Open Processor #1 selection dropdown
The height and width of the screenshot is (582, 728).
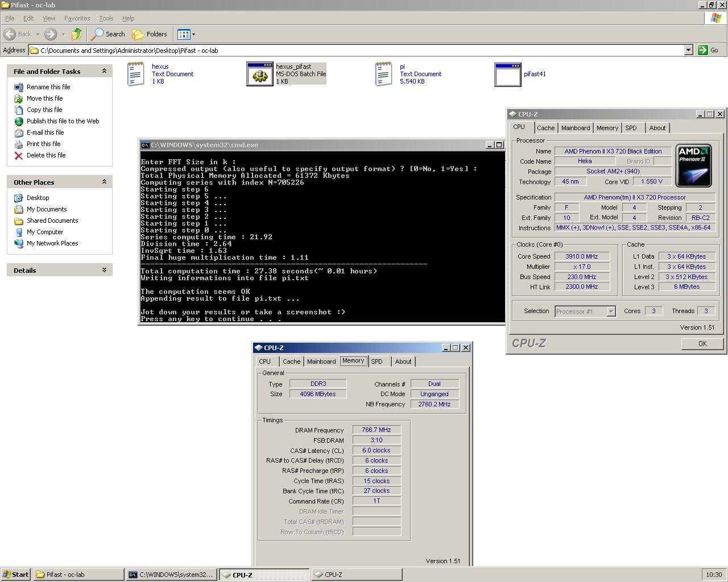click(x=611, y=311)
